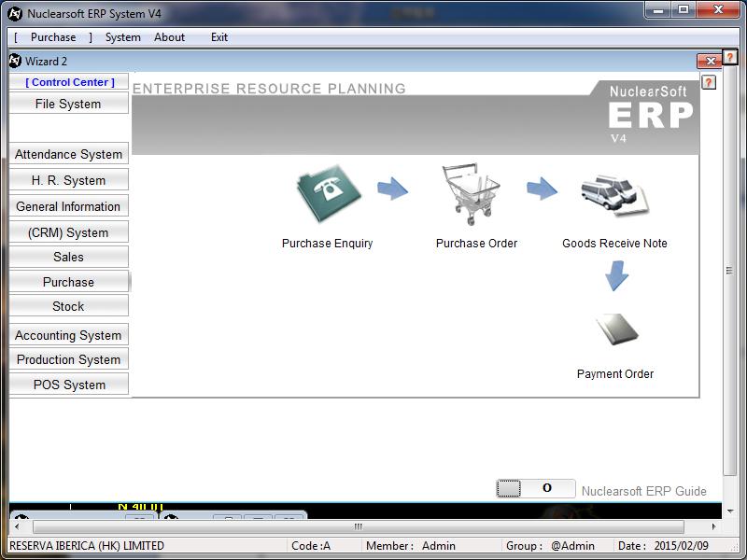Open the About menu
Image resolution: width=747 pixels, height=560 pixels.
pyautogui.click(x=169, y=37)
